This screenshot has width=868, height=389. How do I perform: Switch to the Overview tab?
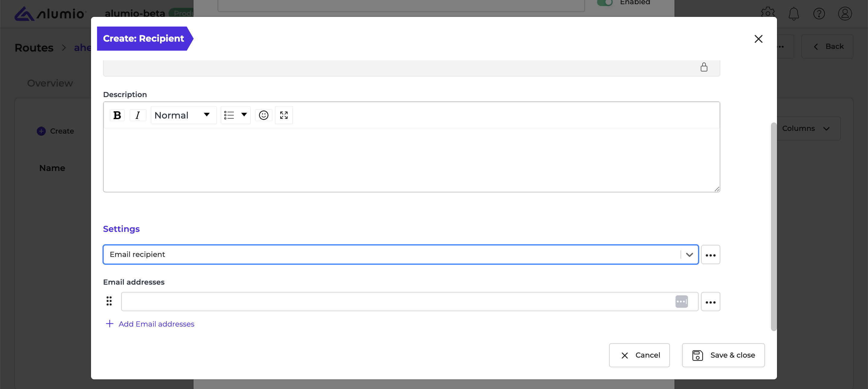click(x=50, y=83)
